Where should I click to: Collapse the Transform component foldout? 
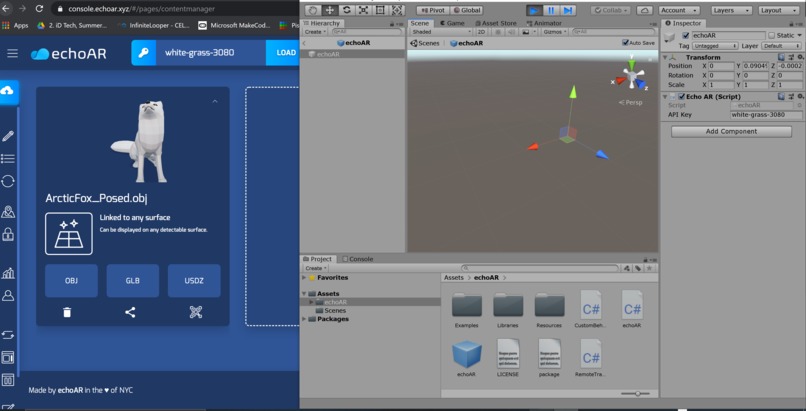coord(665,58)
